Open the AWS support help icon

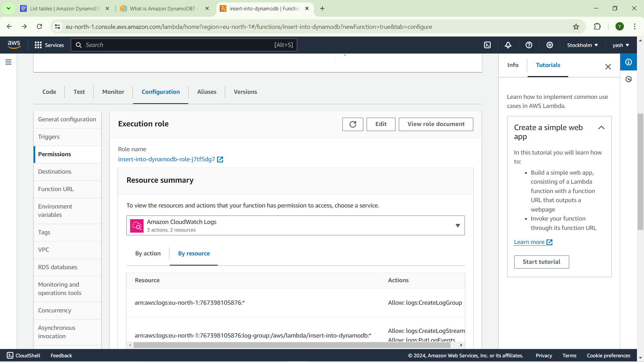(x=529, y=45)
